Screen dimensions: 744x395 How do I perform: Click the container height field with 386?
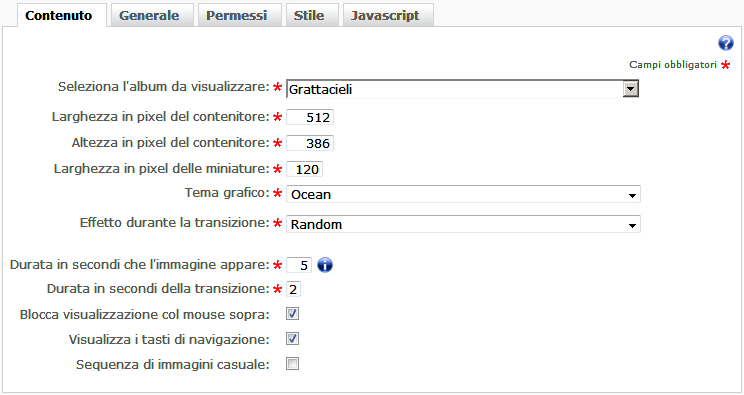[x=310, y=143]
